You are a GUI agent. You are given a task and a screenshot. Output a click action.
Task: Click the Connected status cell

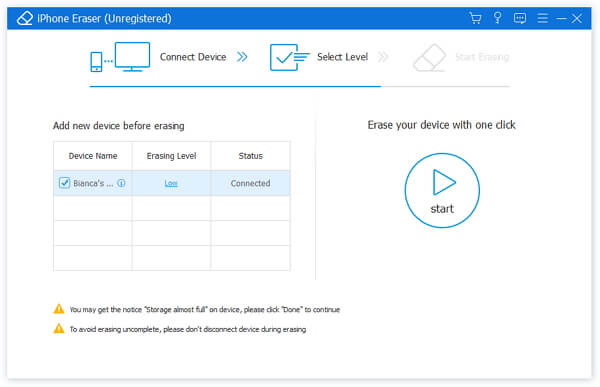pyautogui.click(x=250, y=183)
